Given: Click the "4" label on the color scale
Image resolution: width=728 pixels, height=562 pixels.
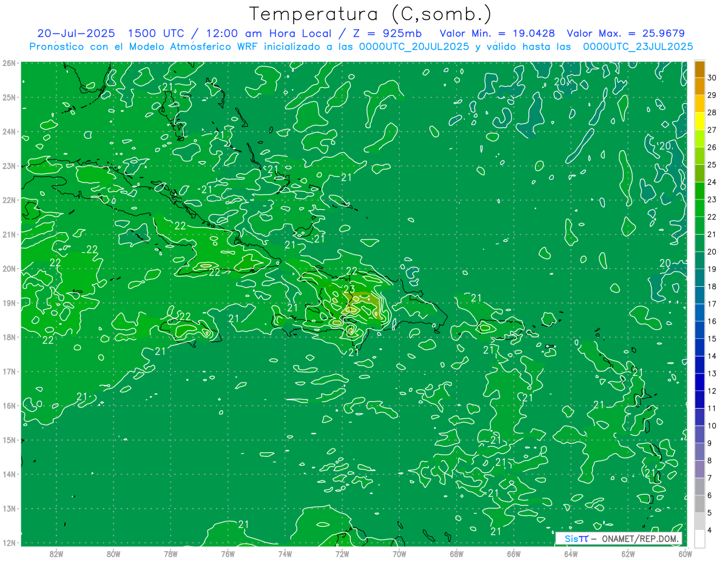Looking at the screenshot, I should tap(710, 530).
